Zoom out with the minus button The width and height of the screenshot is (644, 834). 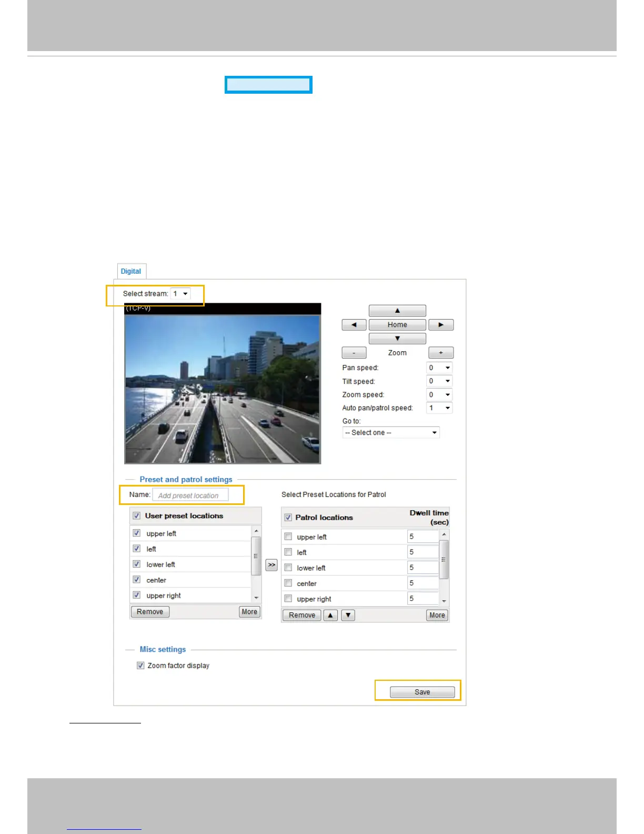tap(354, 353)
